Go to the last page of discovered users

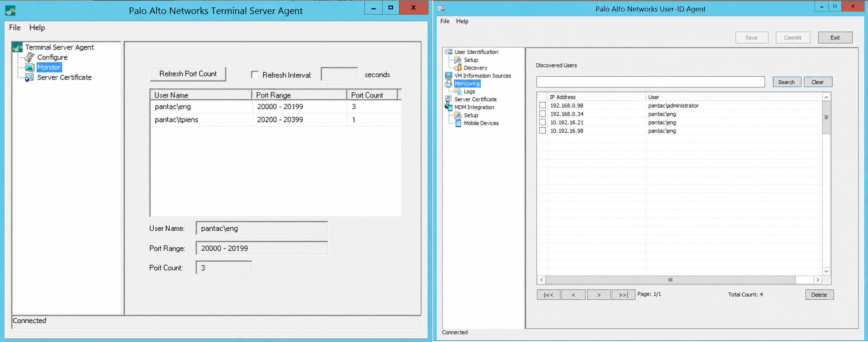coord(624,294)
